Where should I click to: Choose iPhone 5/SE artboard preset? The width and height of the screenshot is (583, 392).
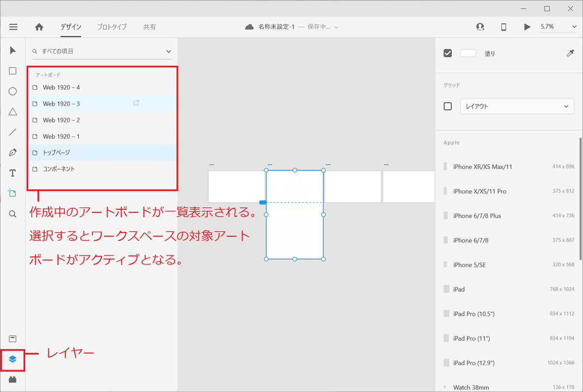509,265
